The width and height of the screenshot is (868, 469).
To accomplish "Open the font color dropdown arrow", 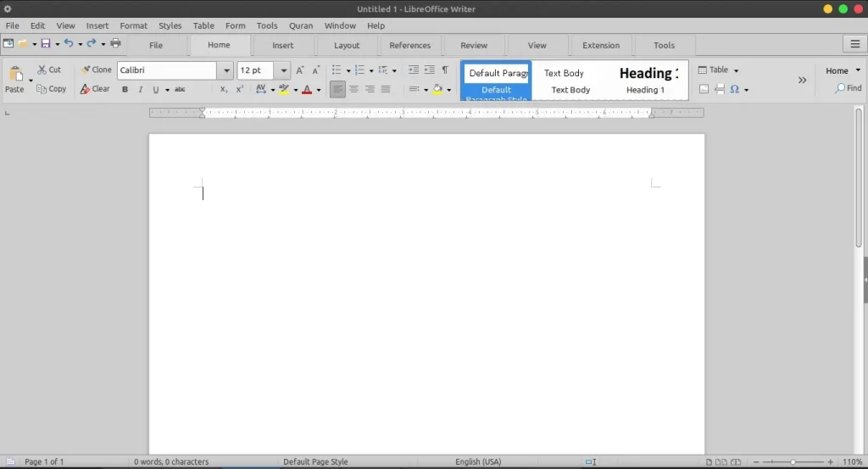I will point(319,90).
